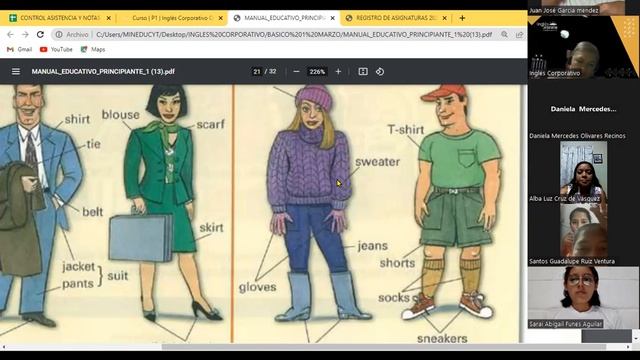This screenshot has width=640, height=360.
Task: Click the 226% zoom level field
Action: point(317,71)
